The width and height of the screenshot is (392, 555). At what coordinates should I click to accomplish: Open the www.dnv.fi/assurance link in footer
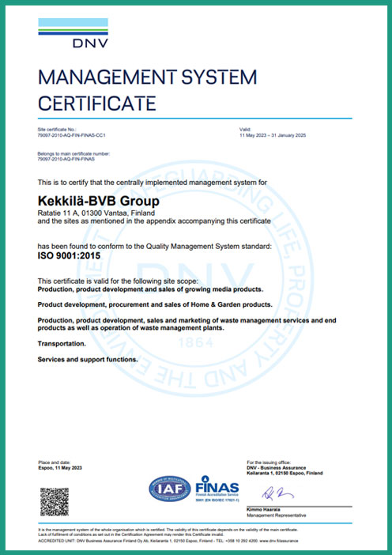tap(279, 541)
